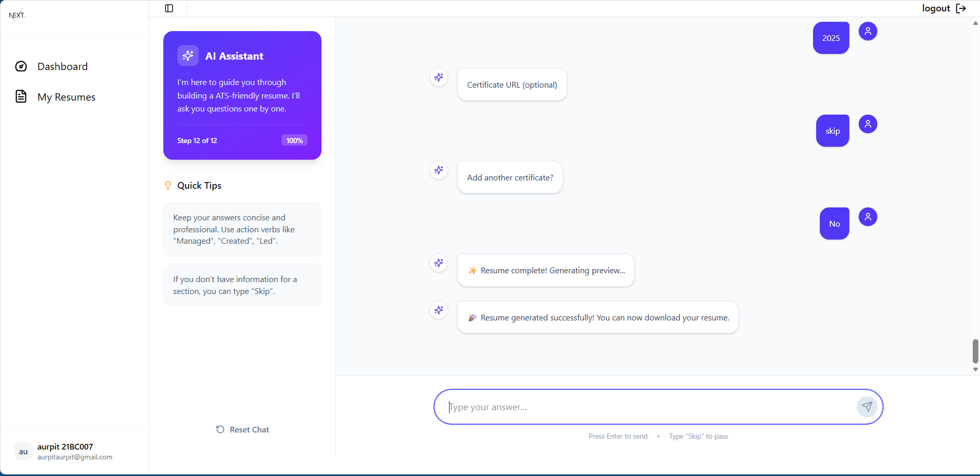
Task: Click the user avatar beside the 'skip' reply
Action: (868, 124)
